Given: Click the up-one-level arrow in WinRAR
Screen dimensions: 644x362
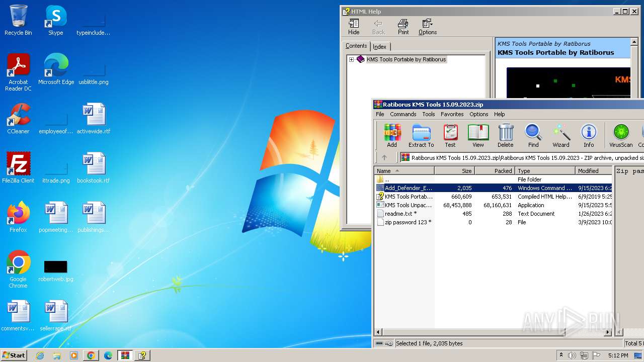Looking at the screenshot, I should 384,157.
